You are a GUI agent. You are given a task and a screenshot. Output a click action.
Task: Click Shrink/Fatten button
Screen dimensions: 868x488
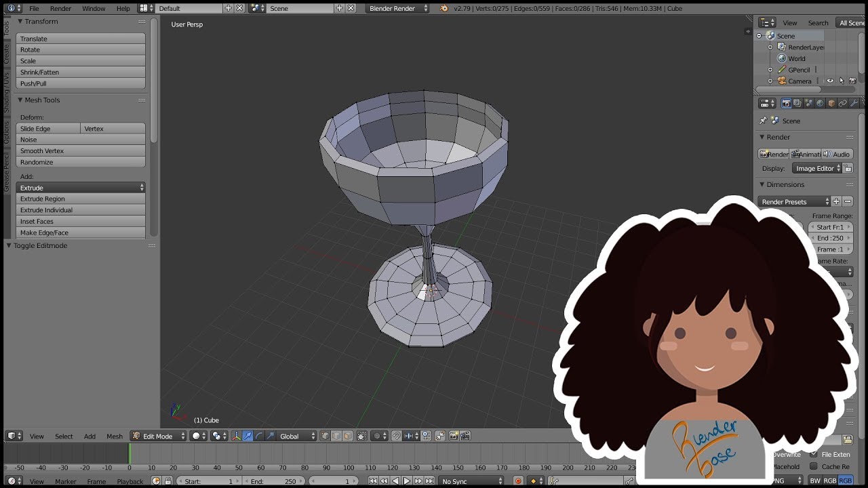click(81, 72)
